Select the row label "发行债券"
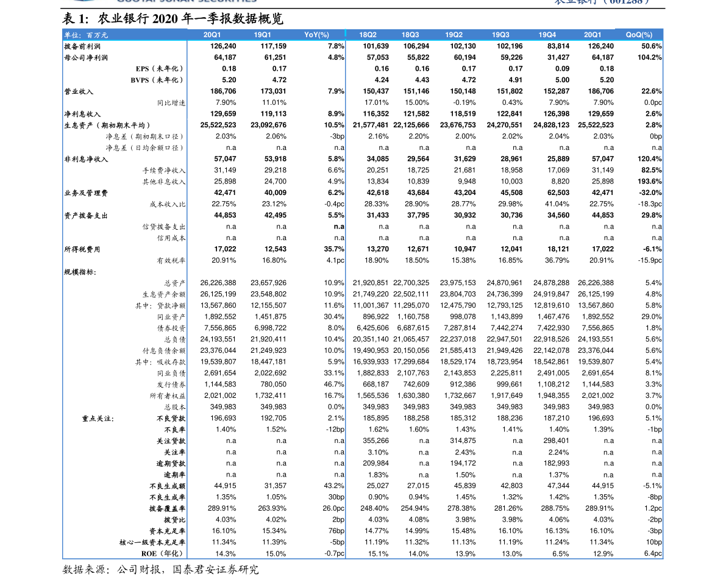This screenshot has height=588, width=726. pos(171,384)
